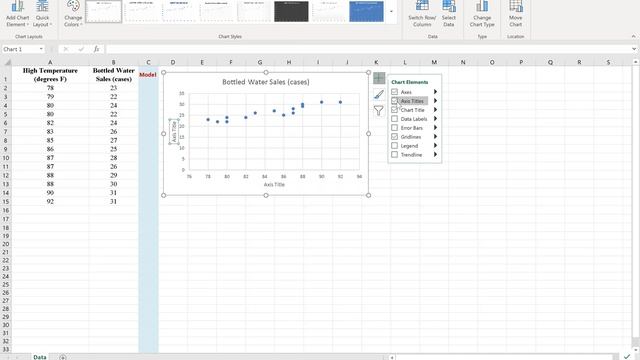Expand the Axis Titles submenu arrow
This screenshot has width=640, height=360.
pyautogui.click(x=435, y=101)
